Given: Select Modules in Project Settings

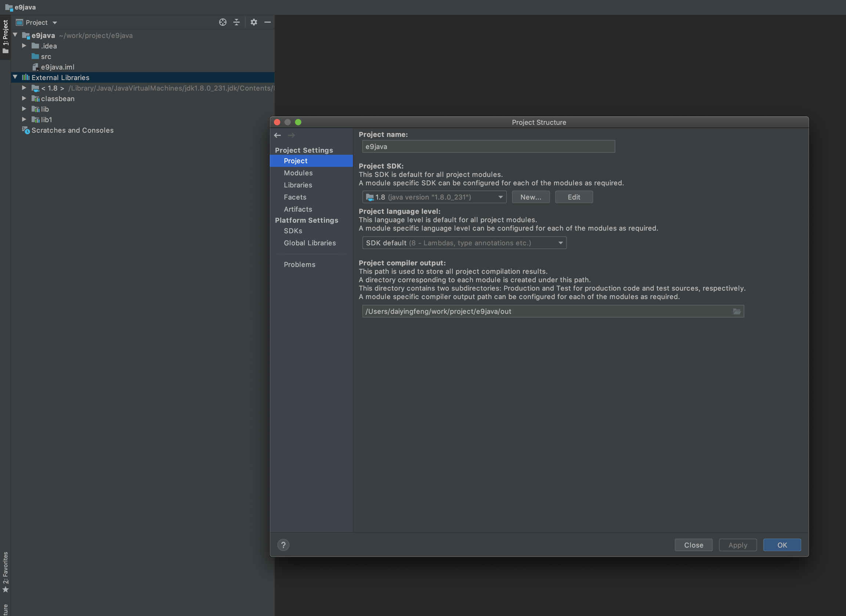Looking at the screenshot, I should (x=298, y=173).
